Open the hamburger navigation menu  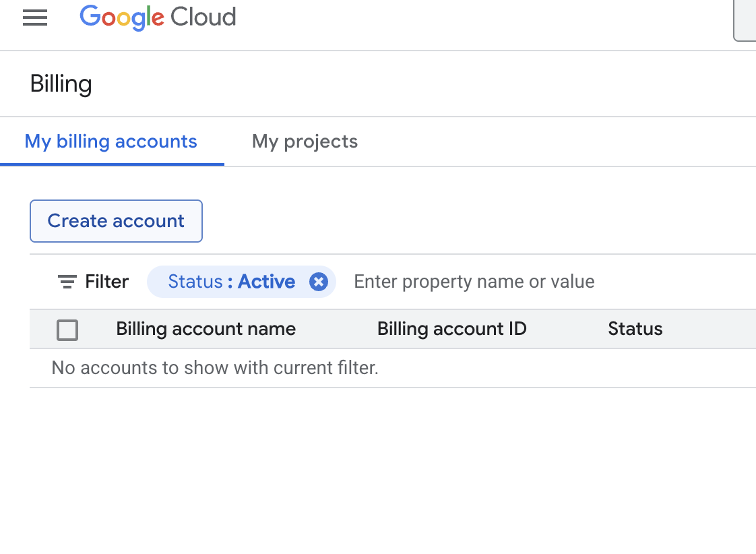[x=35, y=18]
